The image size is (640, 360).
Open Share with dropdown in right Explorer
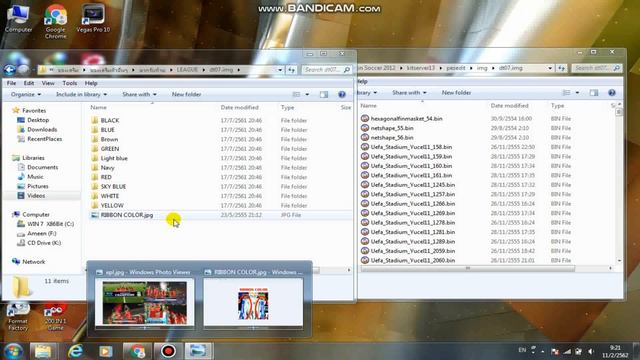pos(409,93)
